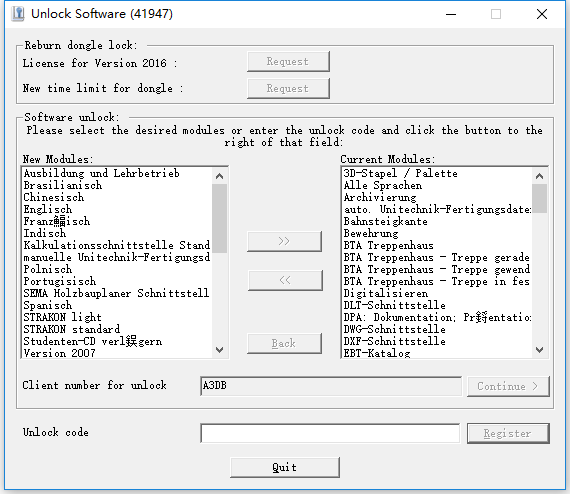Click the Register button
This screenshot has width=570, height=494.
508,433
